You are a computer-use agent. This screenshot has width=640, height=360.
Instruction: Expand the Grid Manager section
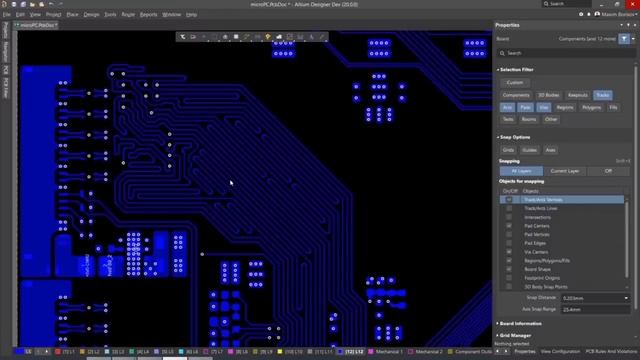pyautogui.click(x=498, y=335)
